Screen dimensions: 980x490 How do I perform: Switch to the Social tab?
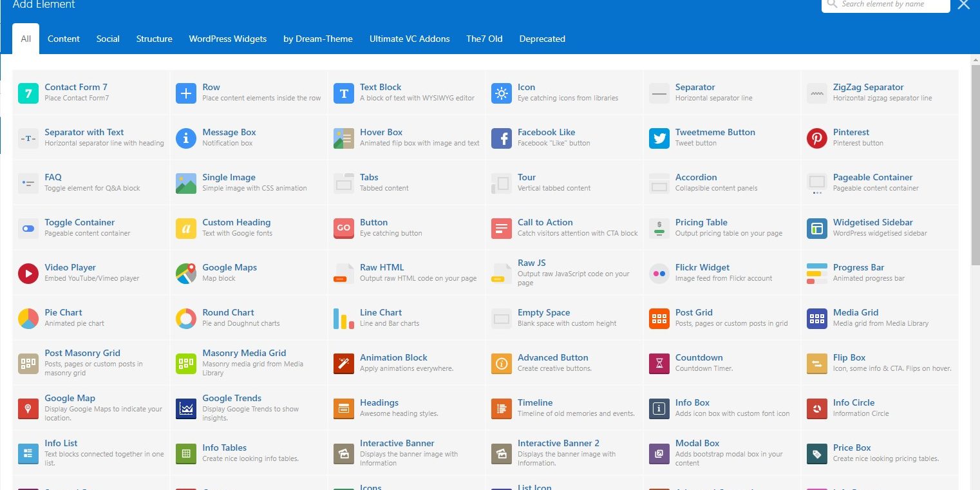108,39
